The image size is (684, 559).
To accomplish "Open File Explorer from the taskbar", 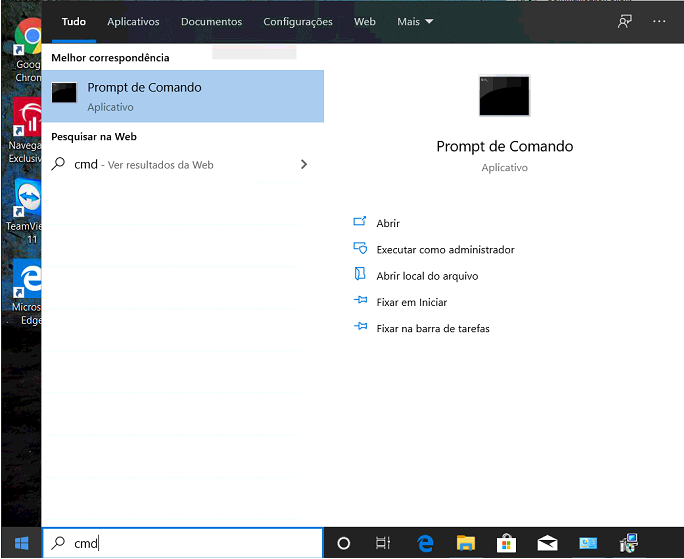I will [465, 543].
